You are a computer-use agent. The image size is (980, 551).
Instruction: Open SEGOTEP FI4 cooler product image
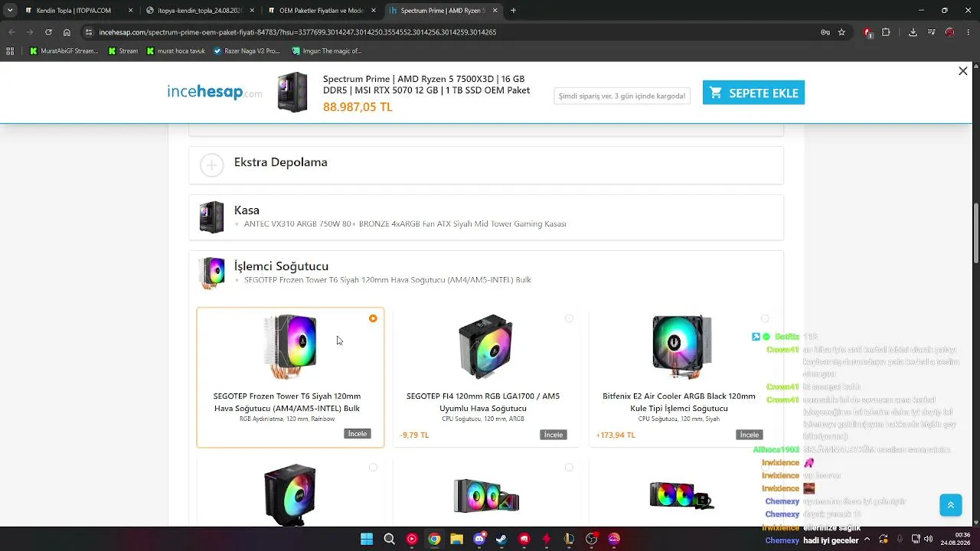tap(485, 346)
